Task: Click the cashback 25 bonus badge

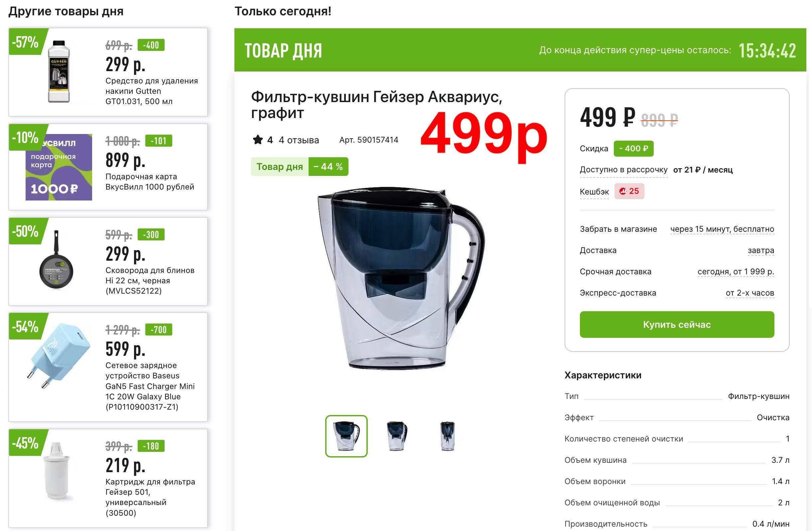Action: 629,191
